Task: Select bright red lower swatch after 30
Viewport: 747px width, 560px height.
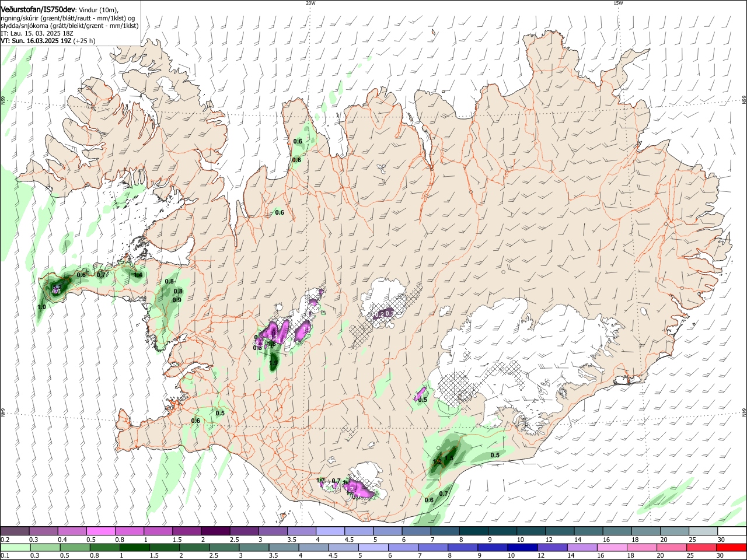Action: click(x=732, y=547)
